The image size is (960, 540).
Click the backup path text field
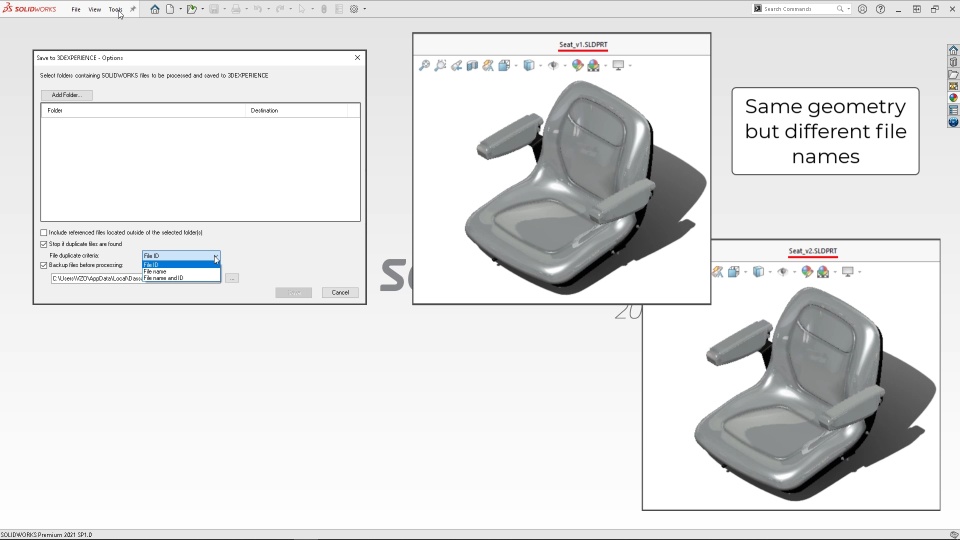pos(97,279)
